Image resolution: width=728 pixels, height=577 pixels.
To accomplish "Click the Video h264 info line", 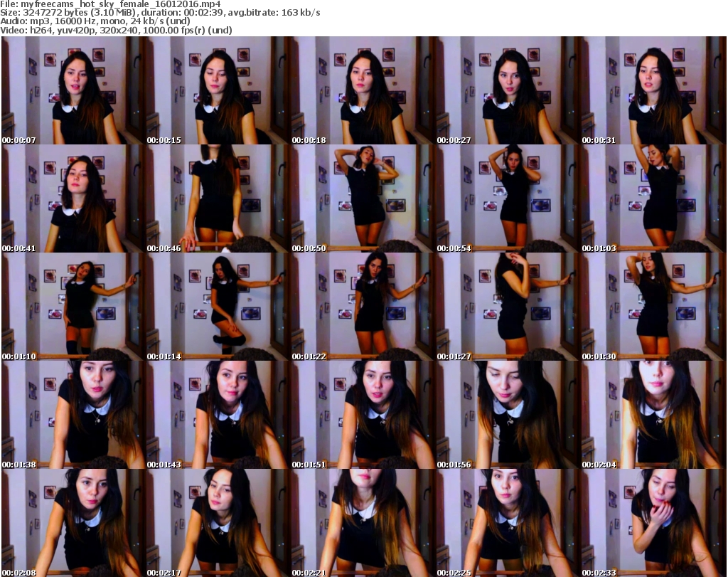I will [116, 30].
